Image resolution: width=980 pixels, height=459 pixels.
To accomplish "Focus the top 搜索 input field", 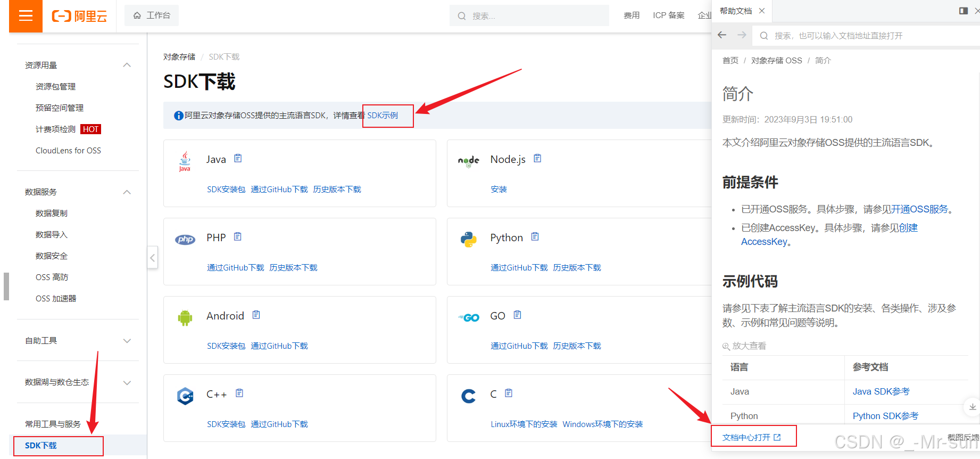I will pyautogui.click(x=529, y=15).
